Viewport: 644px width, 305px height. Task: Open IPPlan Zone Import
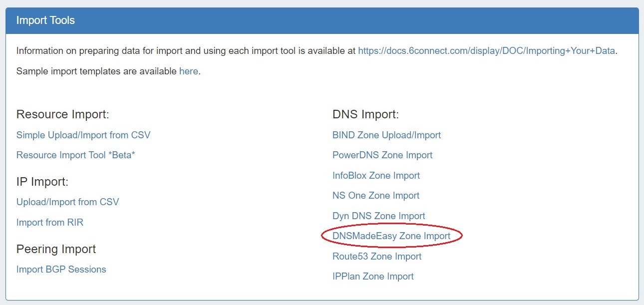[373, 276]
